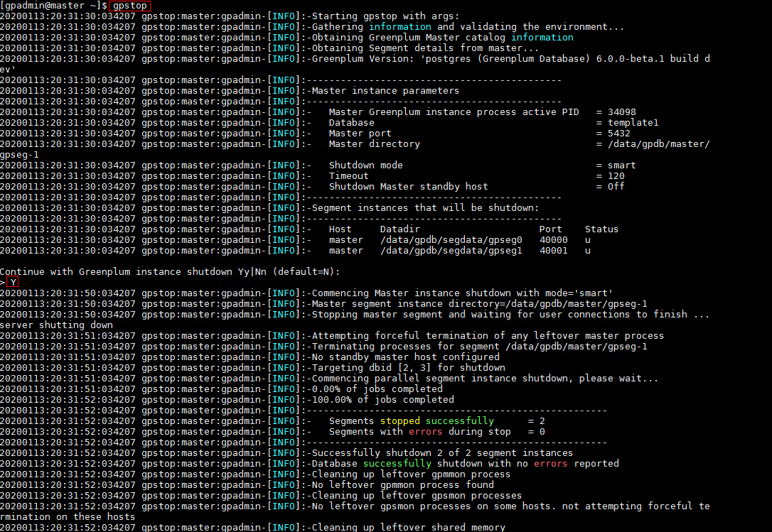Select 'Database successfully shutdown with no errors reported'

(466, 464)
